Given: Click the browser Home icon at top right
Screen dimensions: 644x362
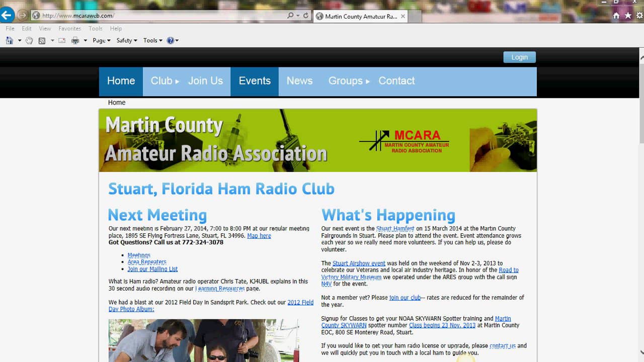Looking at the screenshot, I should click(x=616, y=16).
